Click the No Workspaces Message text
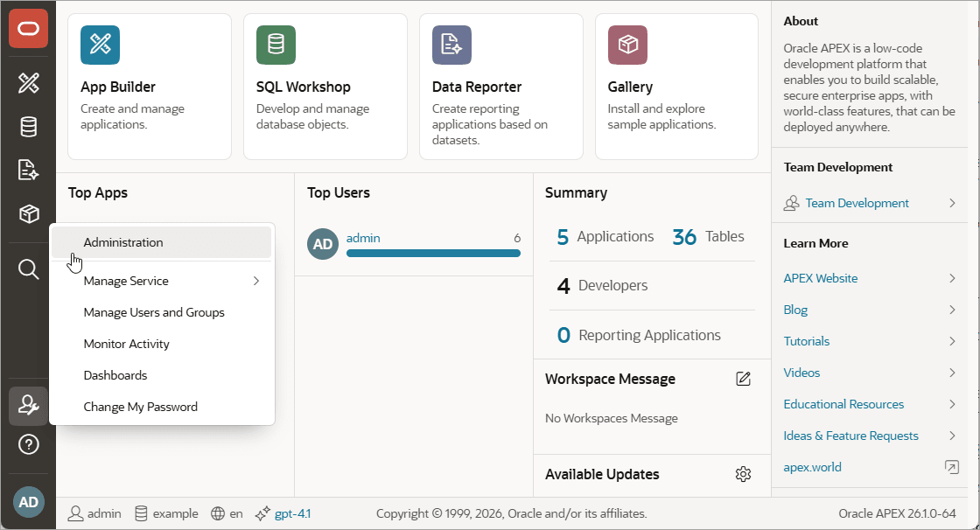The image size is (980, 530). click(612, 418)
